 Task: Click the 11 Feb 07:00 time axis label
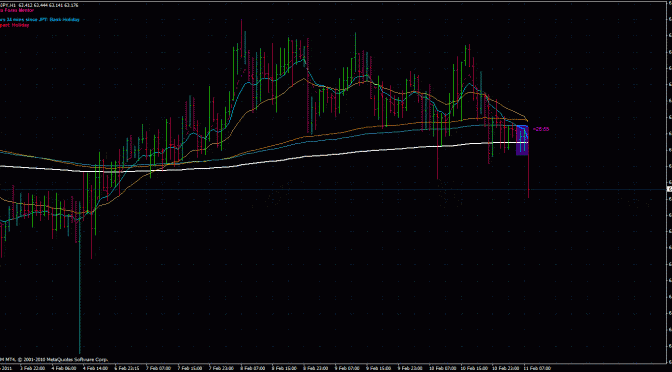pyautogui.click(x=537, y=368)
